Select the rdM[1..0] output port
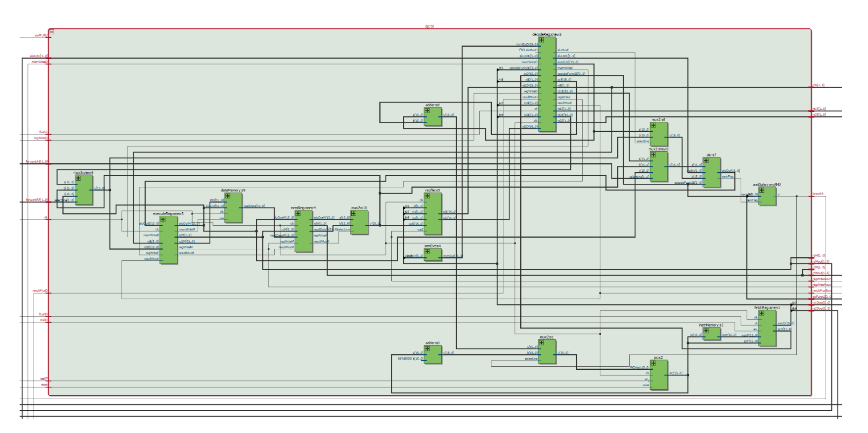 click(819, 255)
